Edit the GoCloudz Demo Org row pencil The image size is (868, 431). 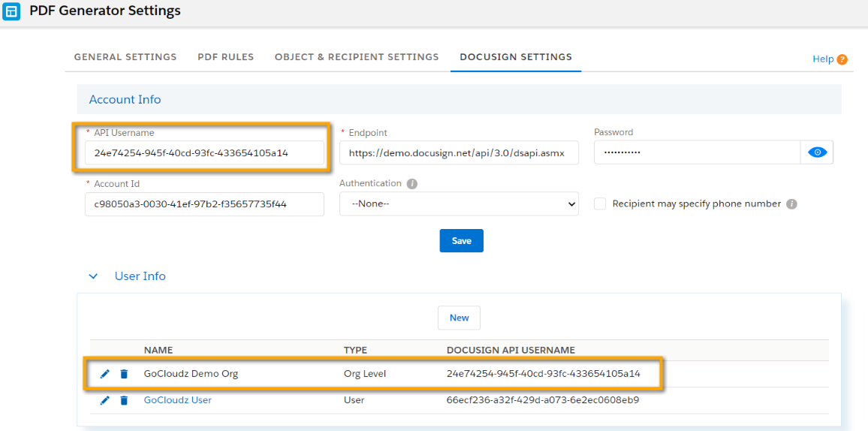pyautogui.click(x=104, y=374)
